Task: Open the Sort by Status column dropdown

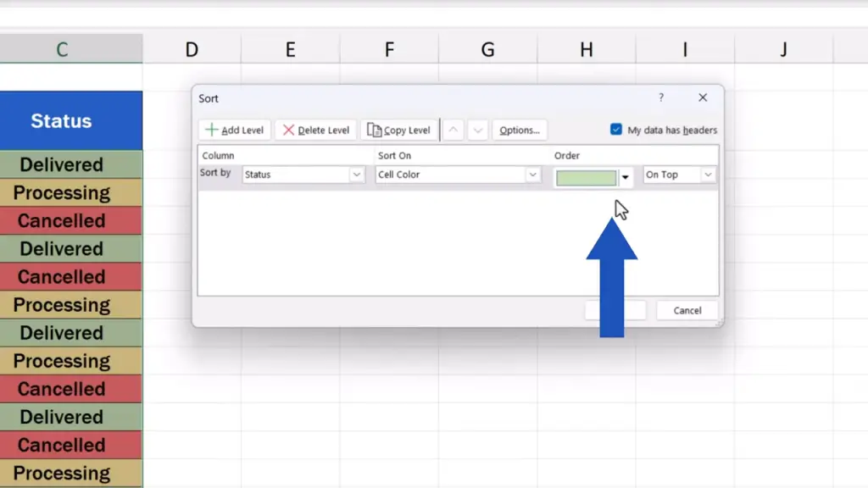Action: pos(357,175)
